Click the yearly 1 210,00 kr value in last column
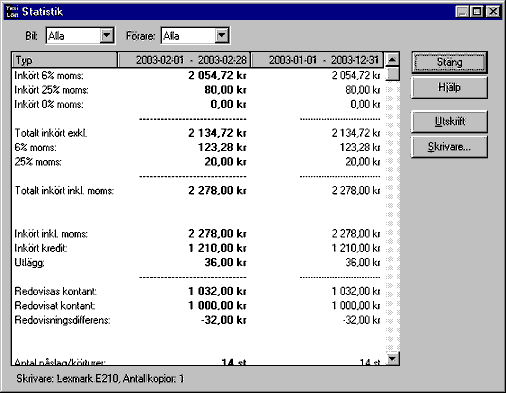The height and width of the screenshot is (393, 506). [356, 248]
